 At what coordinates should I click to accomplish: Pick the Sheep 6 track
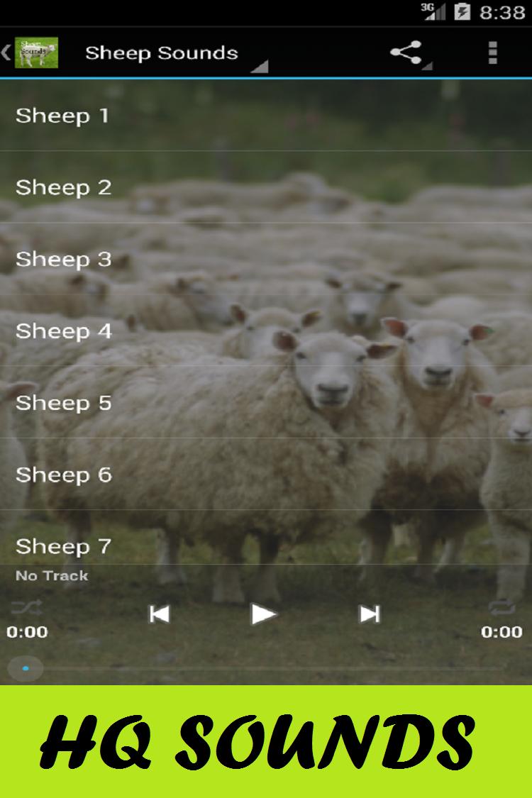tap(266, 475)
